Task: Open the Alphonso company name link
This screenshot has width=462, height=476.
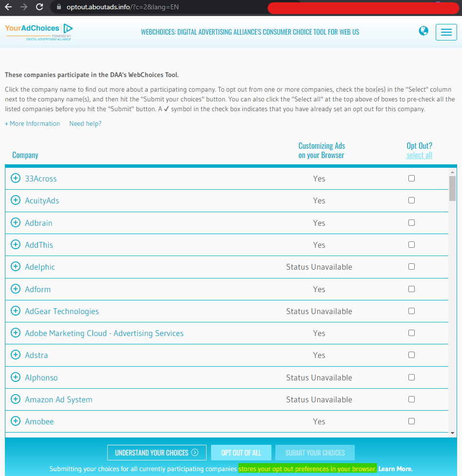Action: tap(41, 377)
